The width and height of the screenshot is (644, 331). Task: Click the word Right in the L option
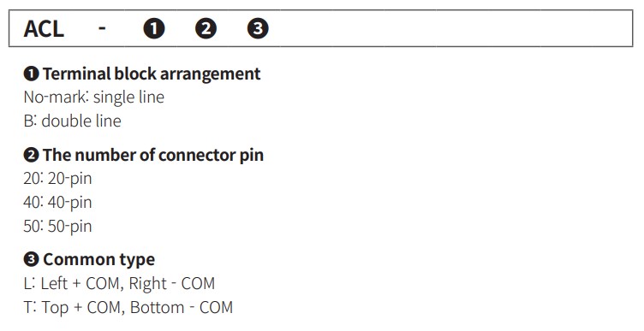(x=148, y=284)
